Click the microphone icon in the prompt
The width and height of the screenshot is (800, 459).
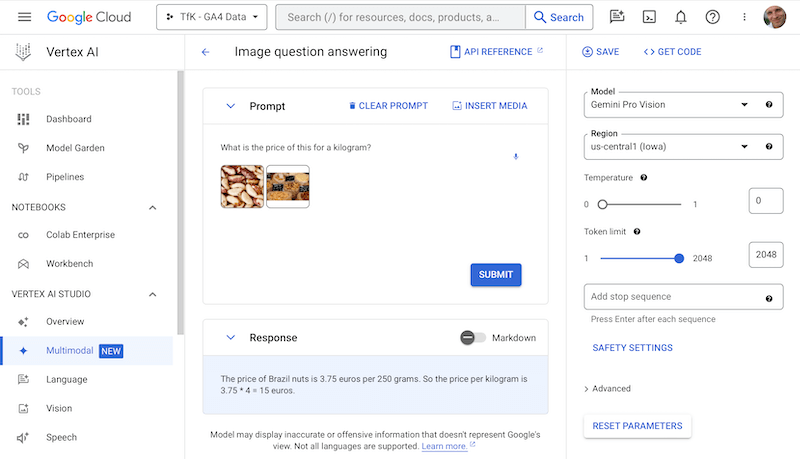[516, 156]
